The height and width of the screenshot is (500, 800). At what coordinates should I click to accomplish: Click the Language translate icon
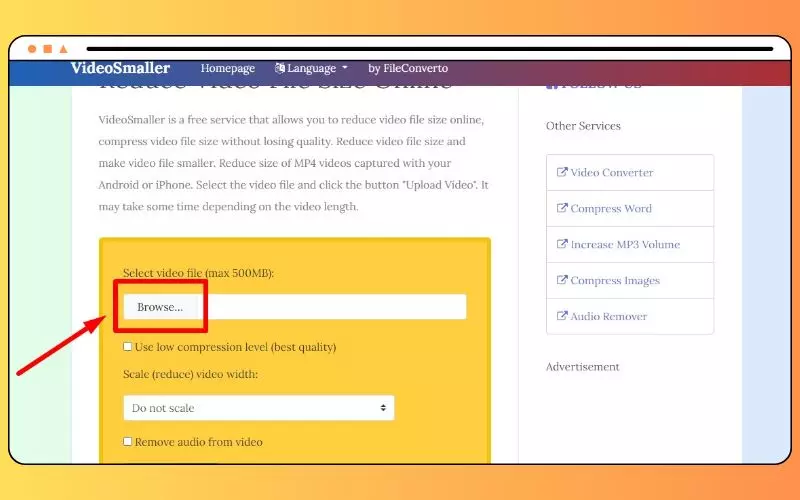[x=280, y=68]
